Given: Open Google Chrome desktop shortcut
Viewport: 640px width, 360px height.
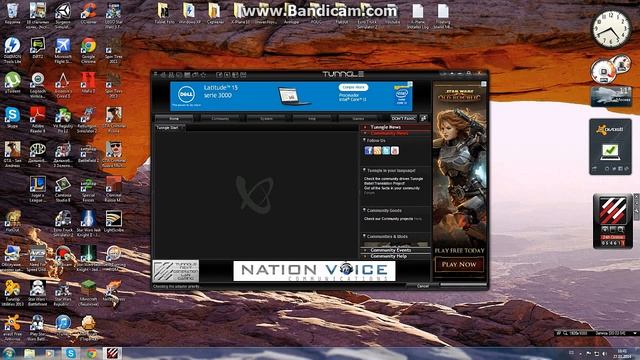Looking at the screenshot, I should pyautogui.click(x=88, y=50).
